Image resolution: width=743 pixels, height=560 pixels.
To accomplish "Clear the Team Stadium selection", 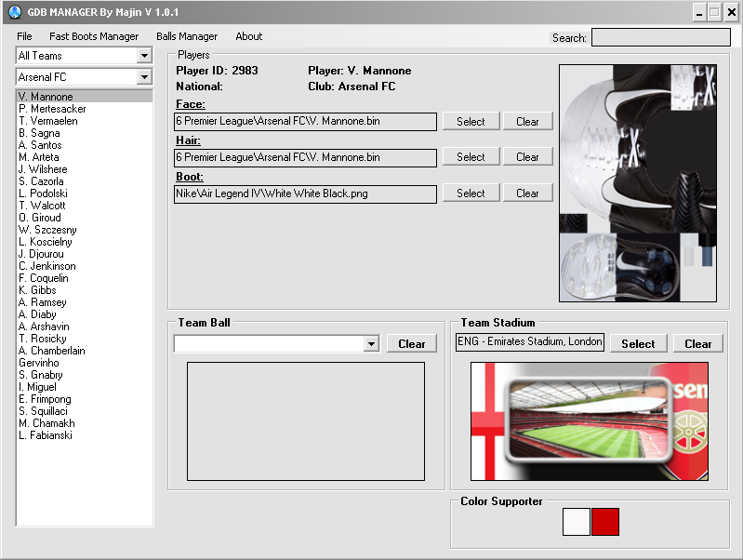I will 698,344.
